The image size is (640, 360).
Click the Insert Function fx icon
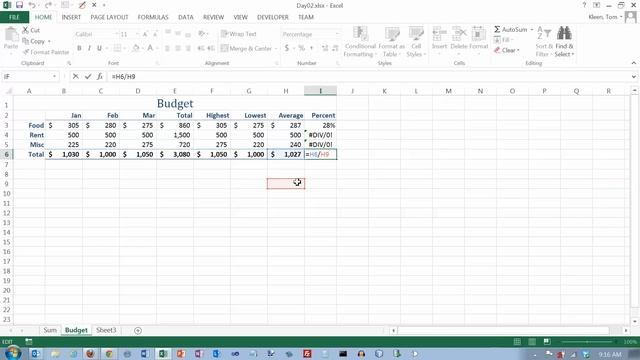coord(100,76)
